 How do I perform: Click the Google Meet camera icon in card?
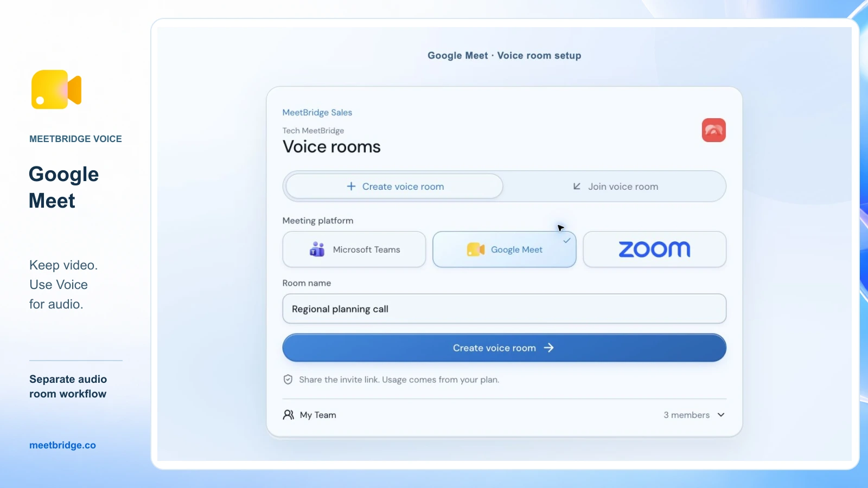(x=476, y=249)
